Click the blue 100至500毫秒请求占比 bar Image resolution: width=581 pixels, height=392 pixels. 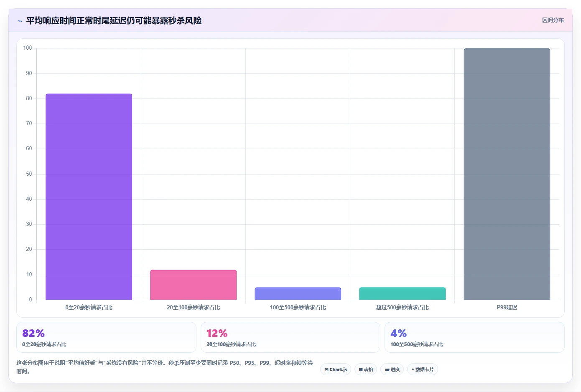(x=298, y=293)
